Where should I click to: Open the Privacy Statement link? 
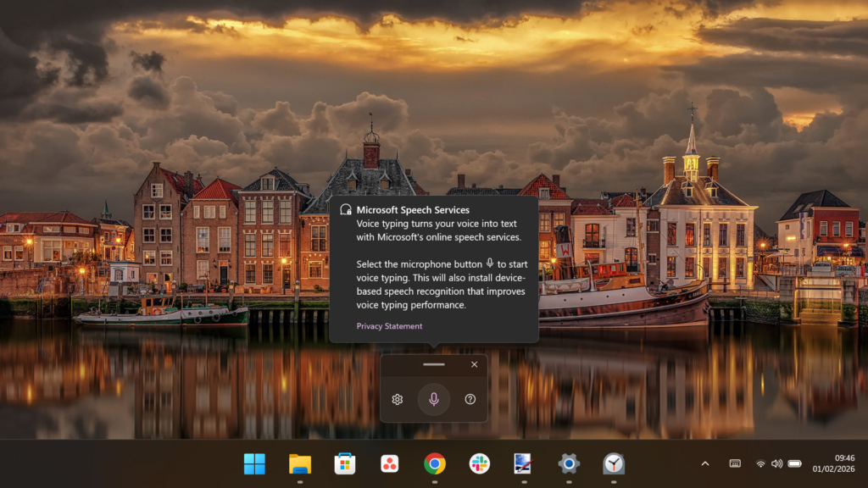pos(387,325)
